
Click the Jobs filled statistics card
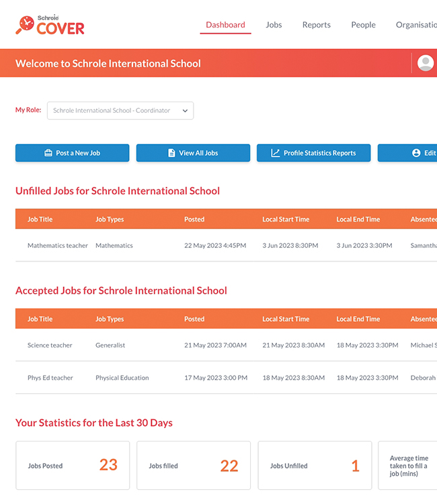coord(194,466)
